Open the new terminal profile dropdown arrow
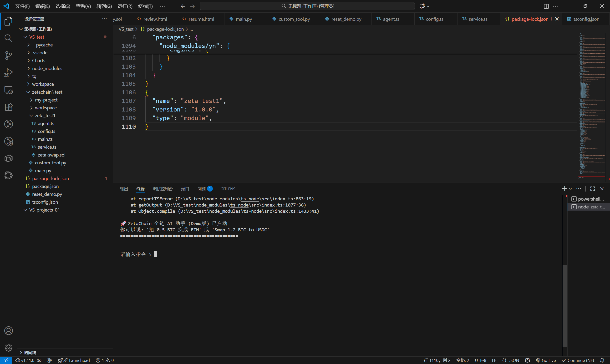610x364 pixels. click(570, 189)
